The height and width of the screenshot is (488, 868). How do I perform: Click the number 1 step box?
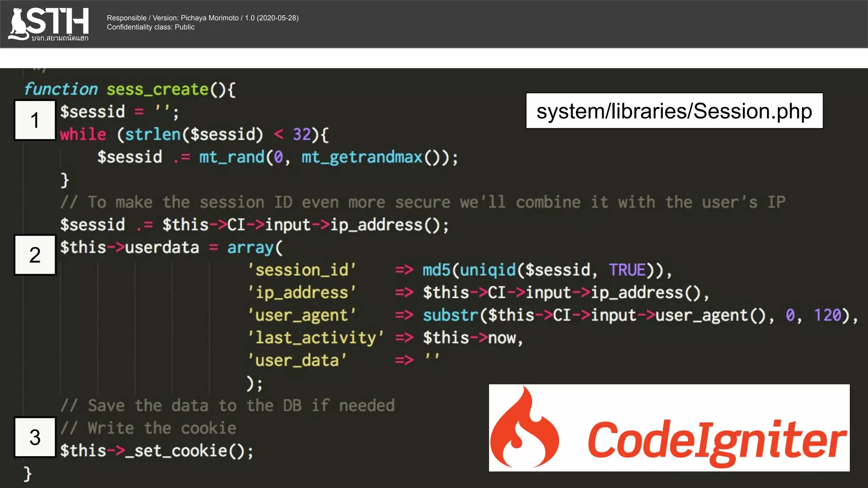pos(35,120)
